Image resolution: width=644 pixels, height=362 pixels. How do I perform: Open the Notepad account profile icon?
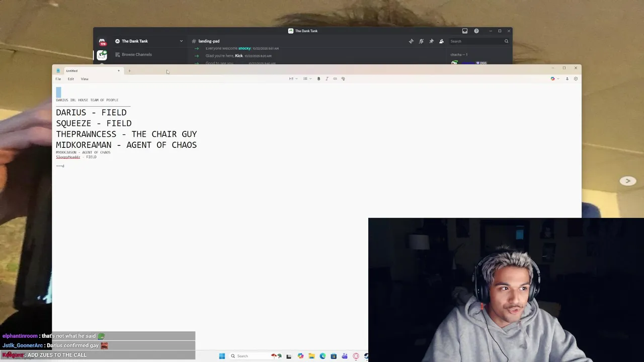567,78
